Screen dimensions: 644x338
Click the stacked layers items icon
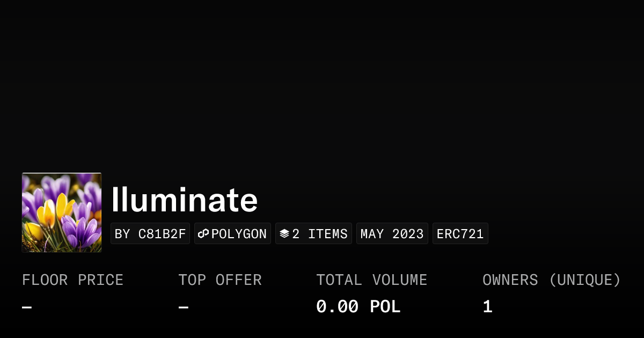click(x=284, y=234)
